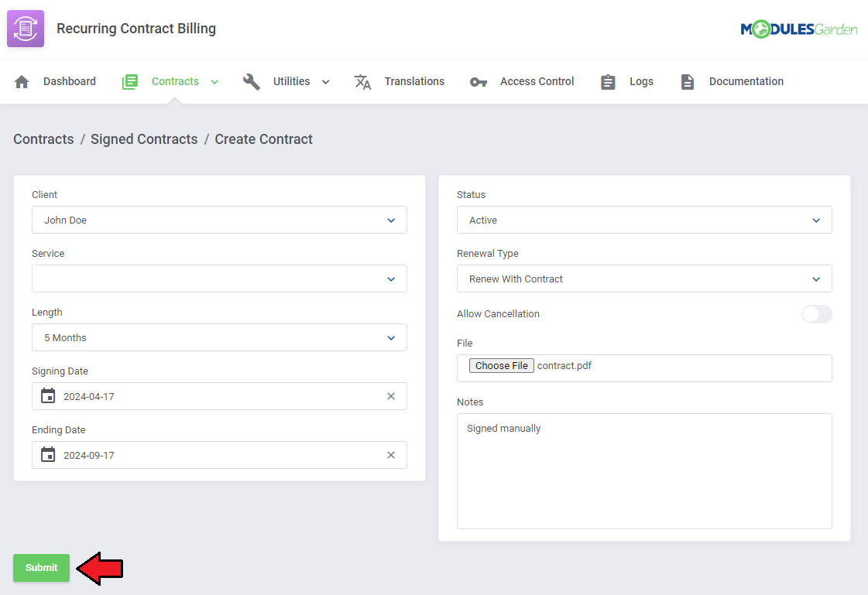This screenshot has width=868, height=595.
Task: Open the Access Control menu item
Action: [x=537, y=81]
